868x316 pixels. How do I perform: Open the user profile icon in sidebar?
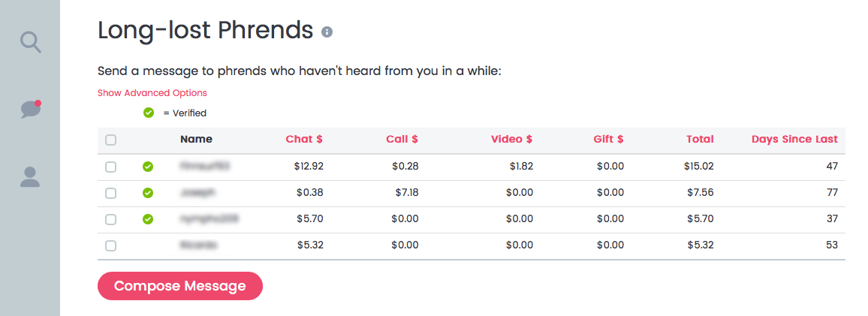click(31, 176)
